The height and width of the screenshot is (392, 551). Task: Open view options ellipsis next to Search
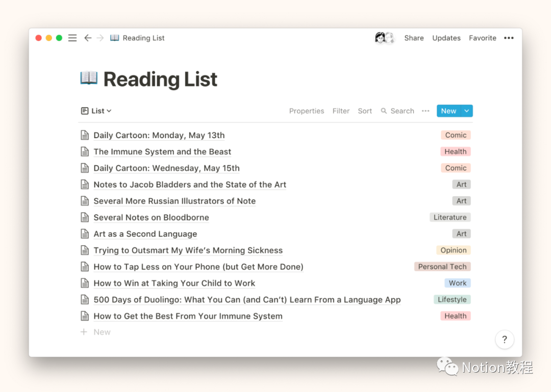pos(425,111)
